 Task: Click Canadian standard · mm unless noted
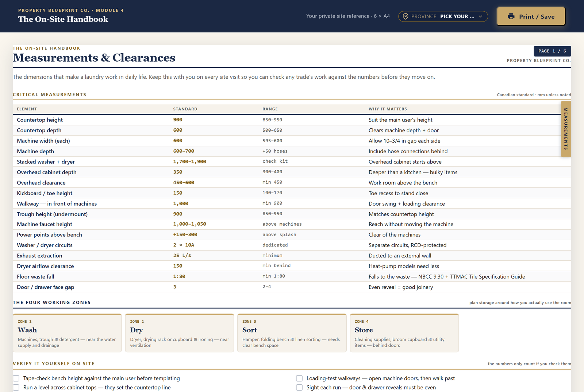coord(534,95)
